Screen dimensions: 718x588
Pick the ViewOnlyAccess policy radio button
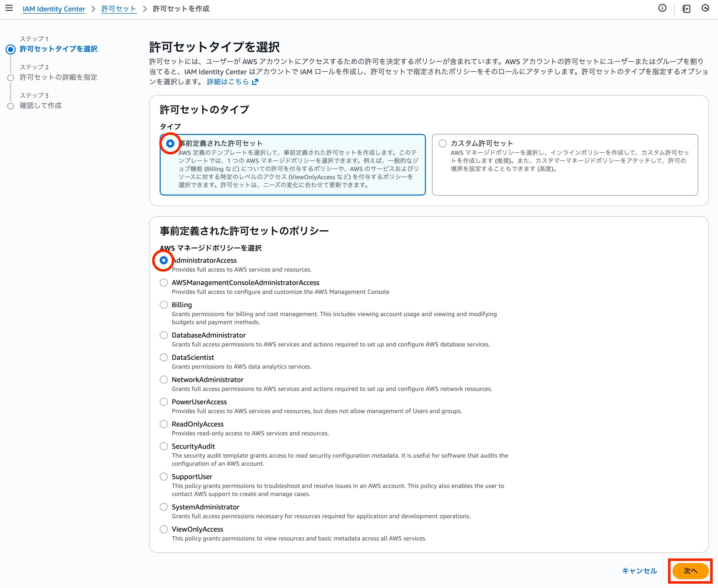(x=163, y=529)
